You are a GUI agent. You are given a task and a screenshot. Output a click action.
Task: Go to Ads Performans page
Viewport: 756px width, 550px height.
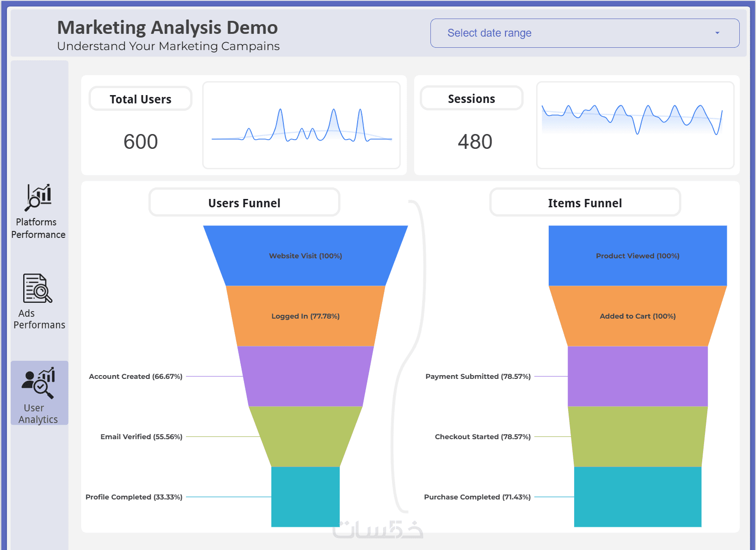pyautogui.click(x=39, y=319)
